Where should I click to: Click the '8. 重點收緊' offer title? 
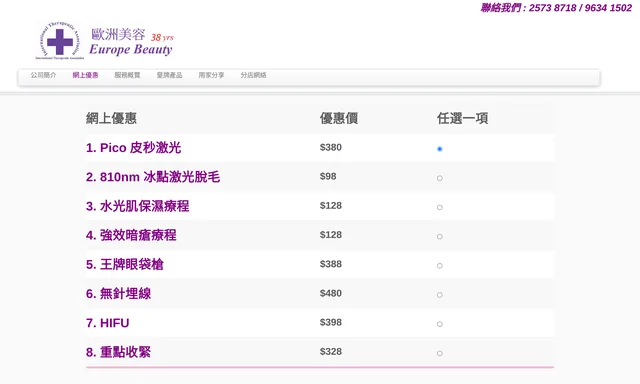[x=118, y=352]
